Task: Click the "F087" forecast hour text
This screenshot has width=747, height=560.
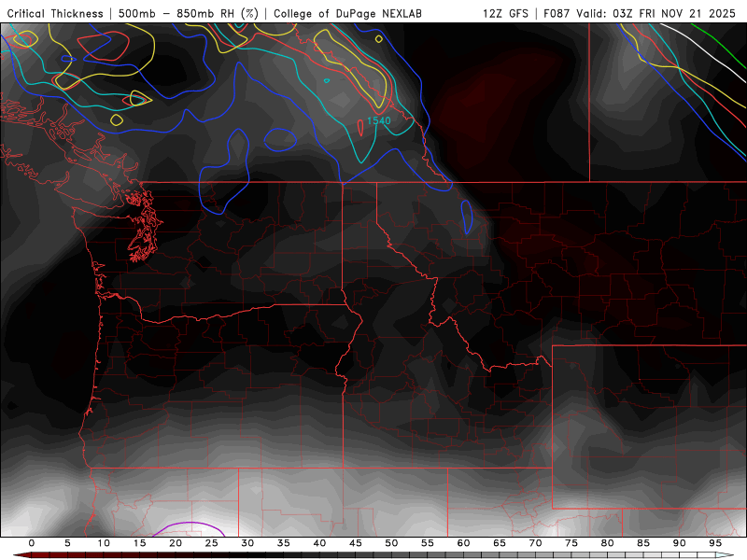Action: point(557,13)
